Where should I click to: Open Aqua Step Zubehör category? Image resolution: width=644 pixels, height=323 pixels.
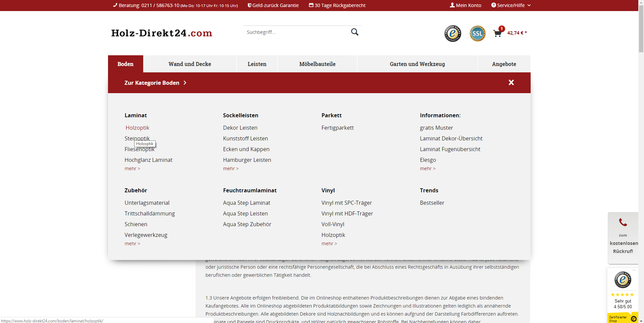pos(247,224)
